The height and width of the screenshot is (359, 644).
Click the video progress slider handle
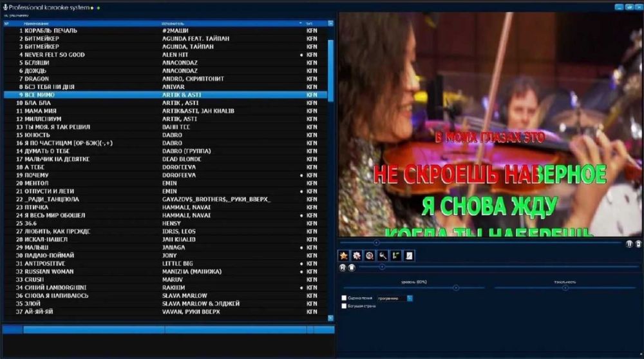tap(376, 242)
